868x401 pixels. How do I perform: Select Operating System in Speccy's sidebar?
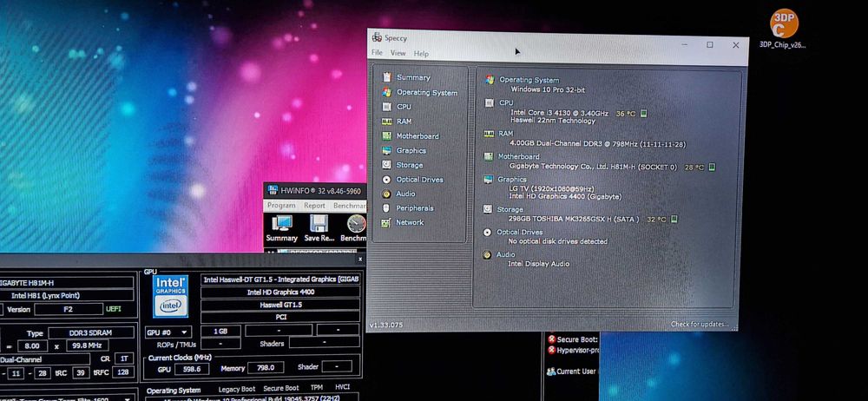pyautogui.click(x=427, y=93)
